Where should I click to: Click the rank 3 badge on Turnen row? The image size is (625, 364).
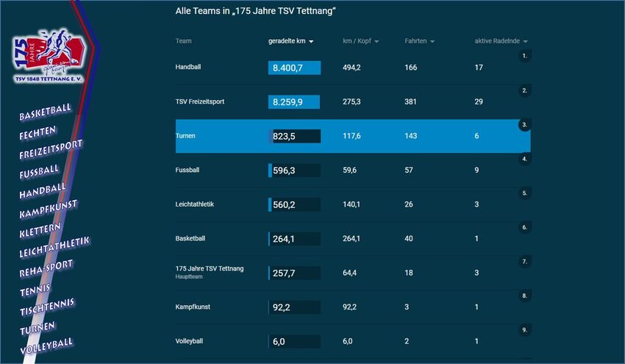[524, 125]
